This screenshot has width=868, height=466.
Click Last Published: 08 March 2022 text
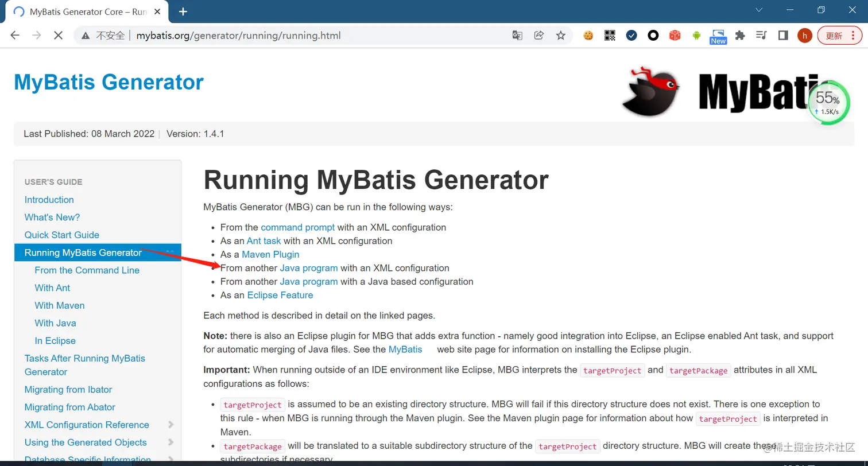[89, 134]
